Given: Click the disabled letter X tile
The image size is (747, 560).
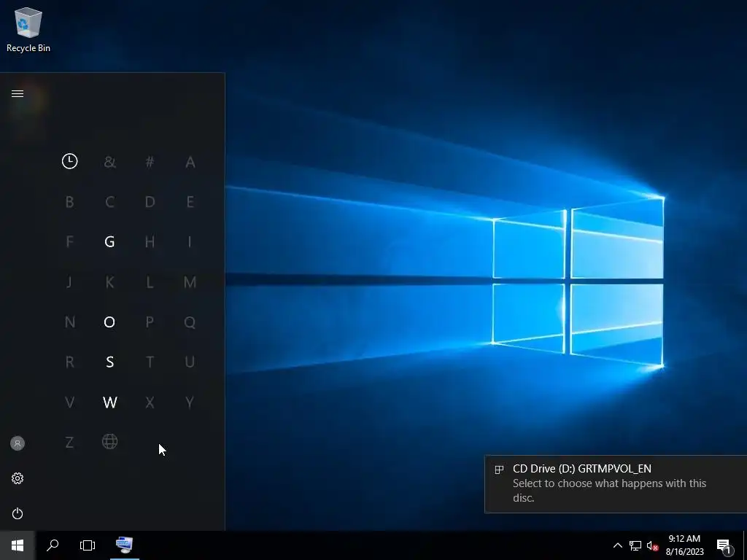Looking at the screenshot, I should (x=150, y=402).
